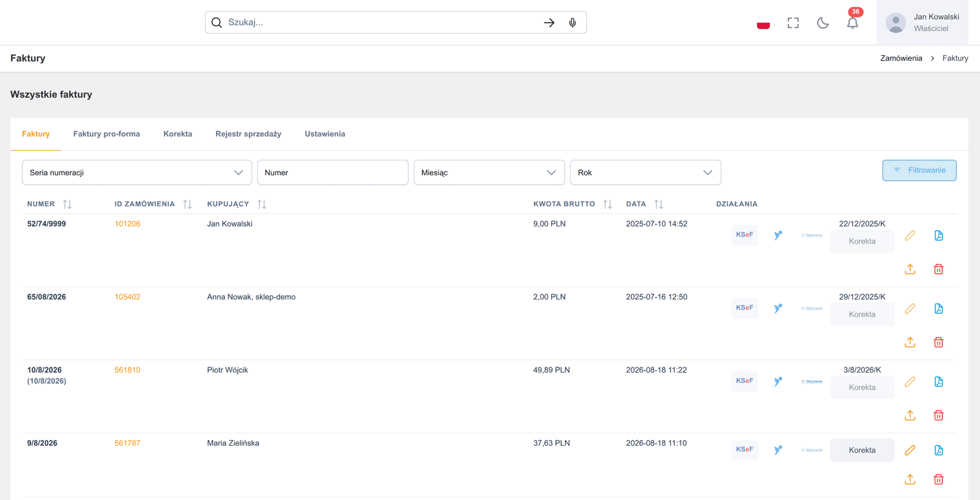Switch to the Korekta tab
980x500 pixels.
coord(178,134)
